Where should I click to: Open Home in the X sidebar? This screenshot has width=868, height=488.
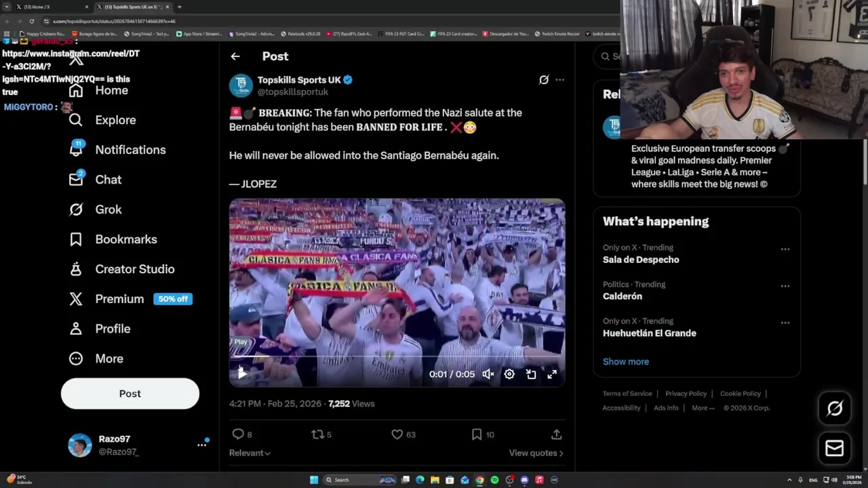[x=98, y=90]
